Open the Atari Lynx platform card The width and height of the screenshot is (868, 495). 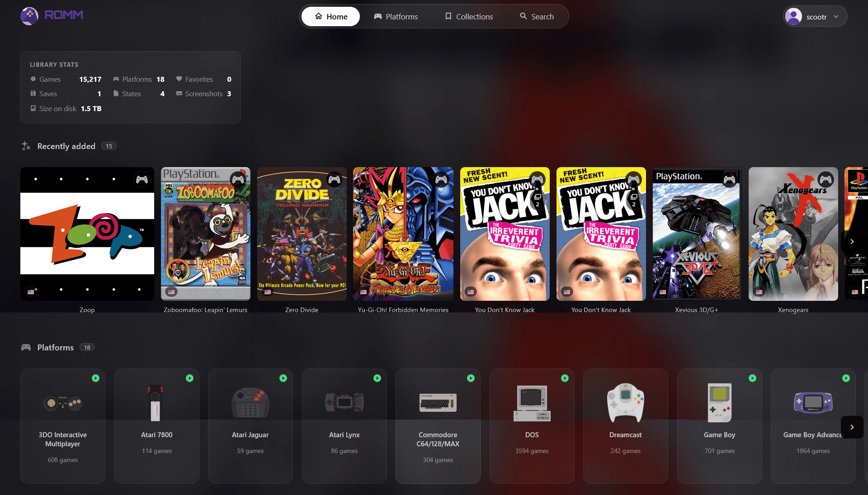344,426
